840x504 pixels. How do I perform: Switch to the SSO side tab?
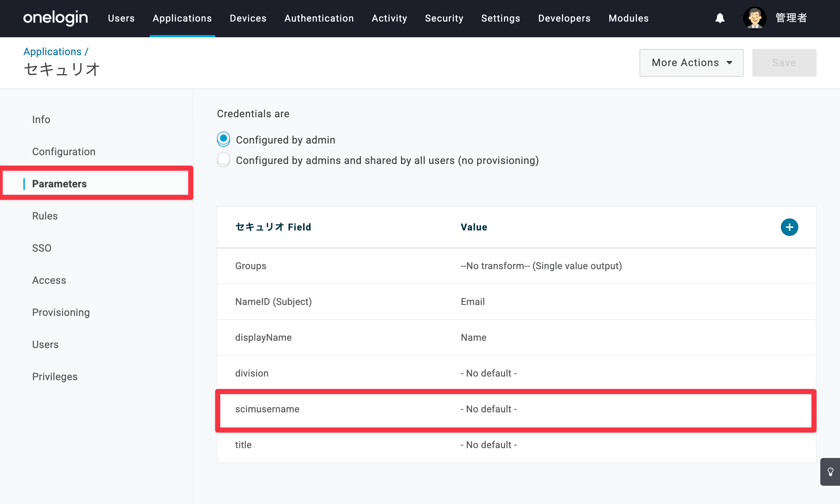tap(42, 248)
